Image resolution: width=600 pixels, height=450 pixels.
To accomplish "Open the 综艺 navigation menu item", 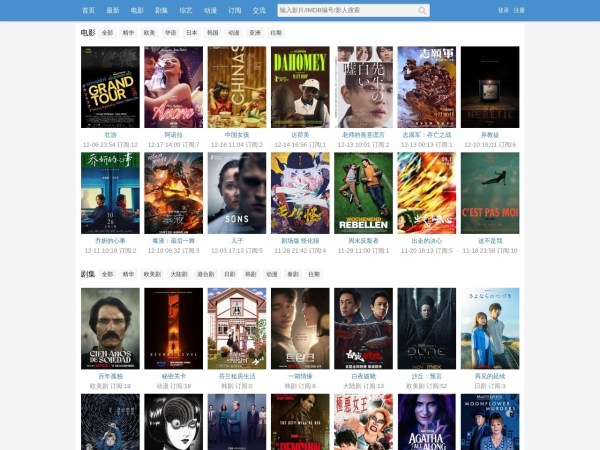I will click(186, 10).
